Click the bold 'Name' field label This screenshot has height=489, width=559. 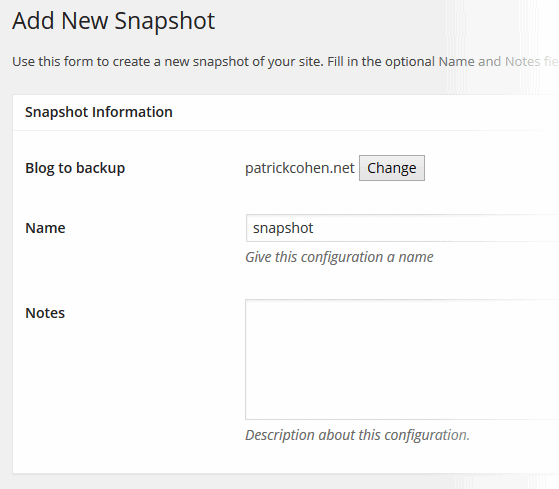pos(45,228)
